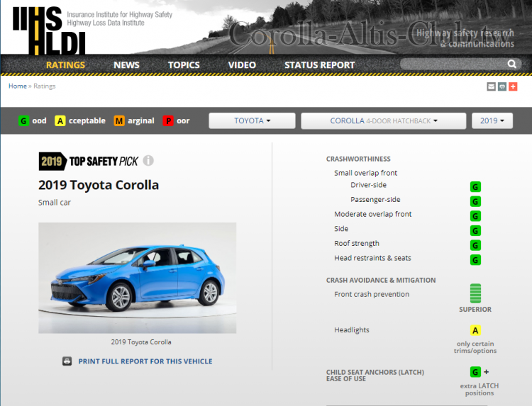Click the Moderate overlap front label
The image size is (532, 406).
(x=373, y=214)
